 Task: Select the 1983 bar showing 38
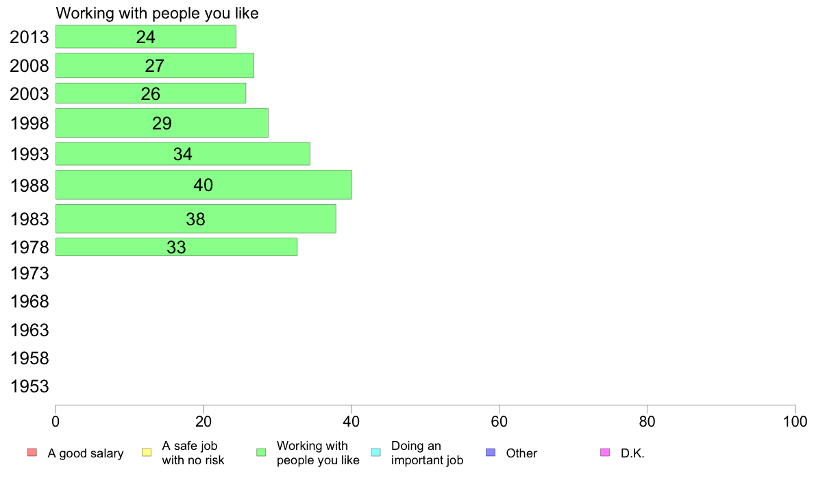point(196,218)
